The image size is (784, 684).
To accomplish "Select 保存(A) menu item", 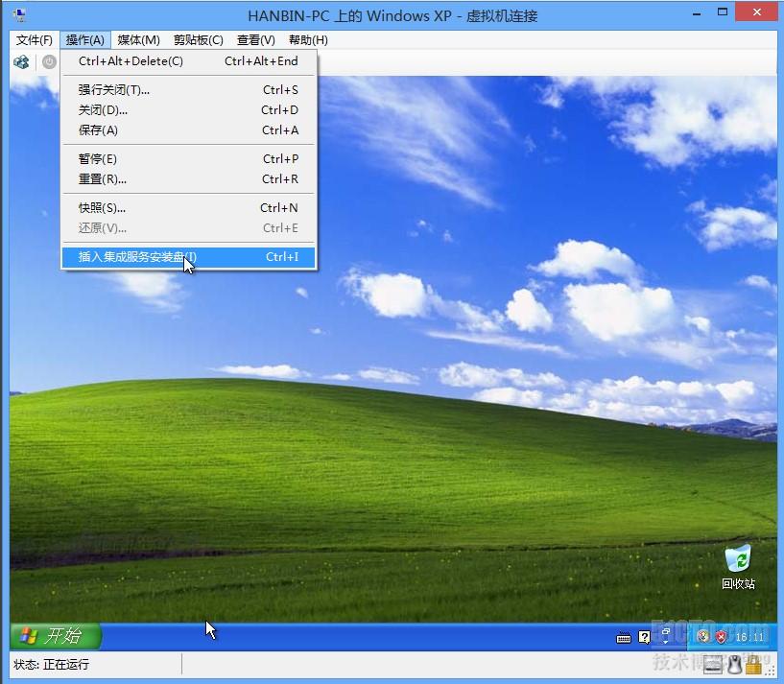I will click(188, 130).
